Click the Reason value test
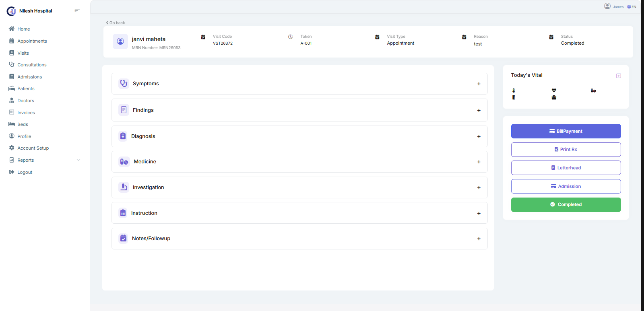 pos(478,44)
